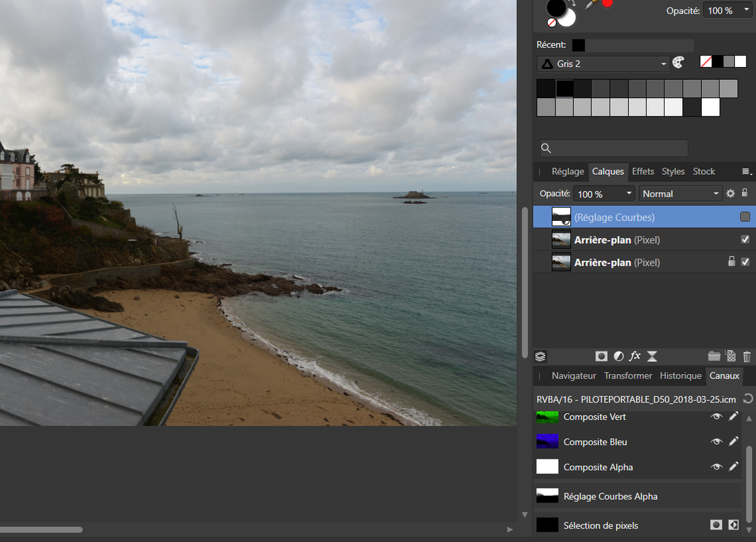The image size is (756, 542).
Task: Open blend options via the gear icon
Action: tap(730, 193)
